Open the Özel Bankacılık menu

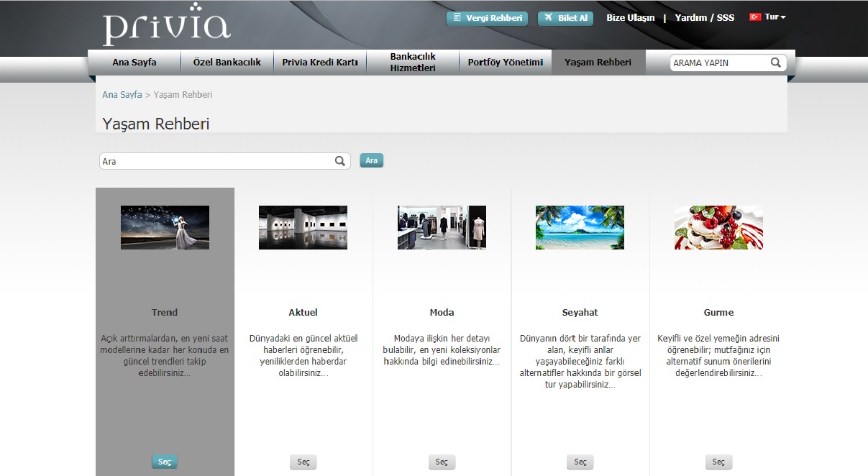(x=227, y=62)
